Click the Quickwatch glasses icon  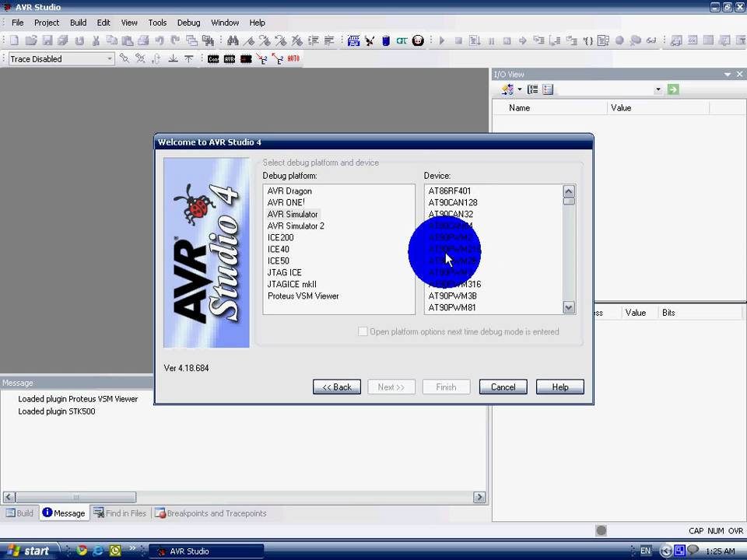pyautogui.click(x=651, y=40)
